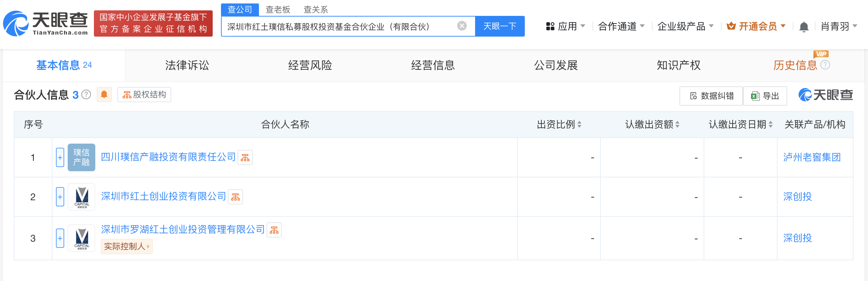The width and height of the screenshot is (868, 281).
Task: Expand row 2 with the plus button
Action: 60,197
